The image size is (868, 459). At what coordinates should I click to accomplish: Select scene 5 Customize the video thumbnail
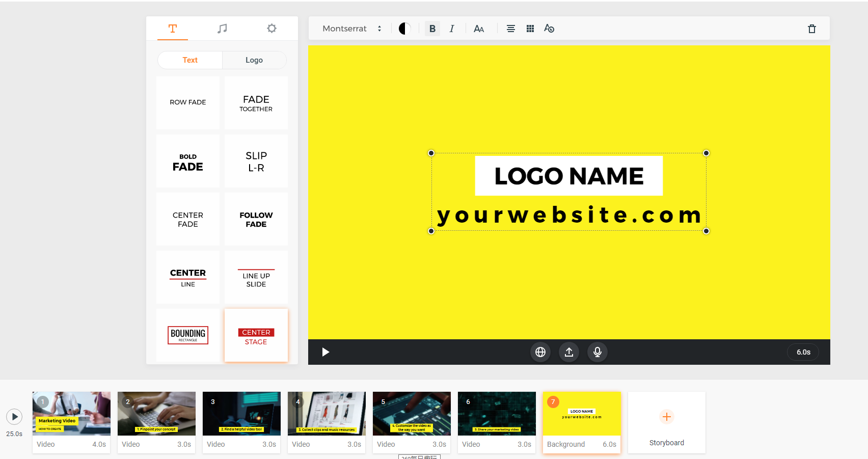click(412, 414)
